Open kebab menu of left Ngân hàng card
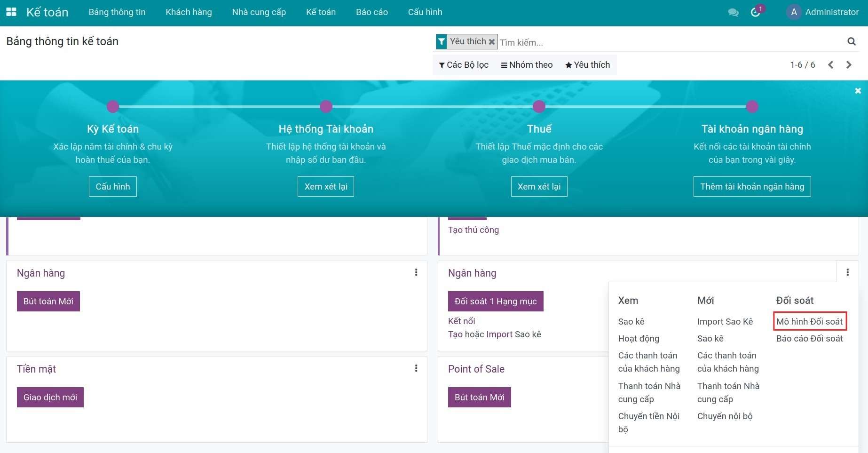Image resolution: width=868 pixels, height=453 pixels. click(416, 272)
